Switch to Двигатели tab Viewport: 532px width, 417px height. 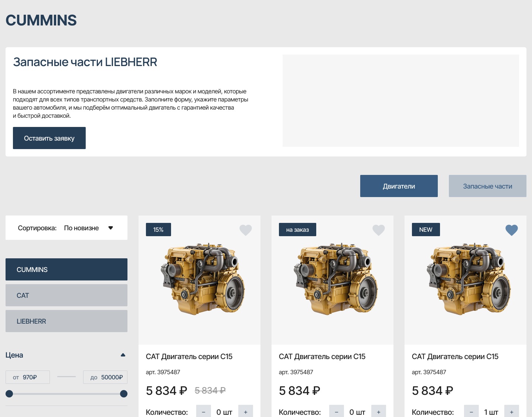(x=399, y=186)
